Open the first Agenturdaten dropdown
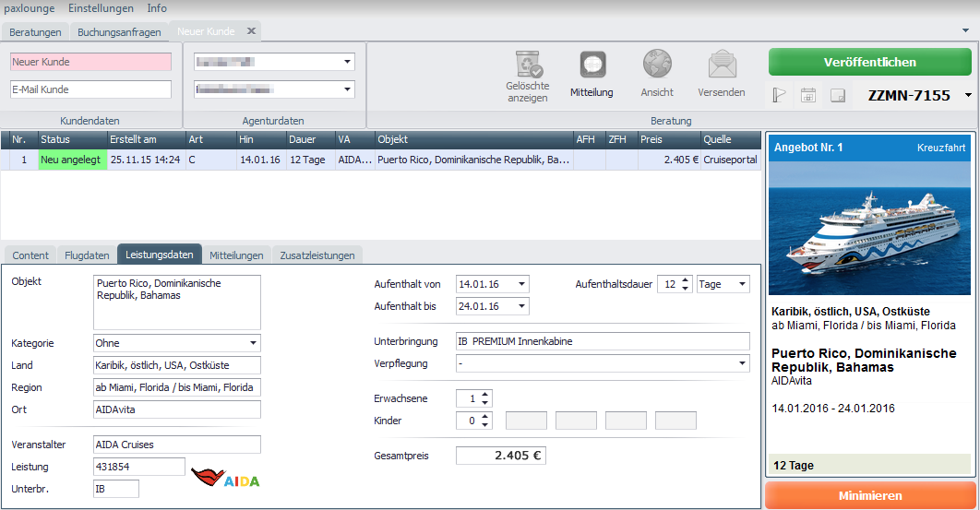 (347, 62)
